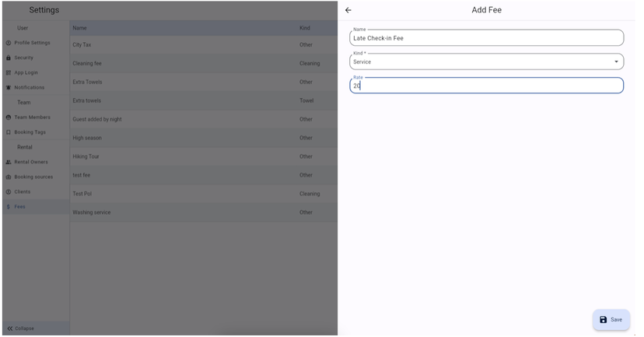Image resolution: width=644 pixels, height=337 pixels.
Task: Click the Rental Owners people icon
Action: 9,162
